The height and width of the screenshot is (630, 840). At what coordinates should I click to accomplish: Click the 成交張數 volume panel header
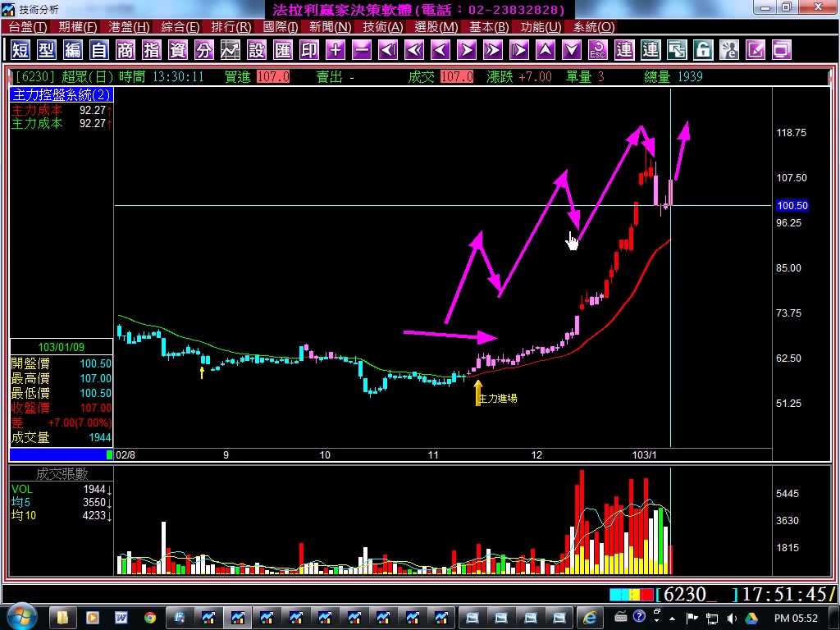click(62, 474)
